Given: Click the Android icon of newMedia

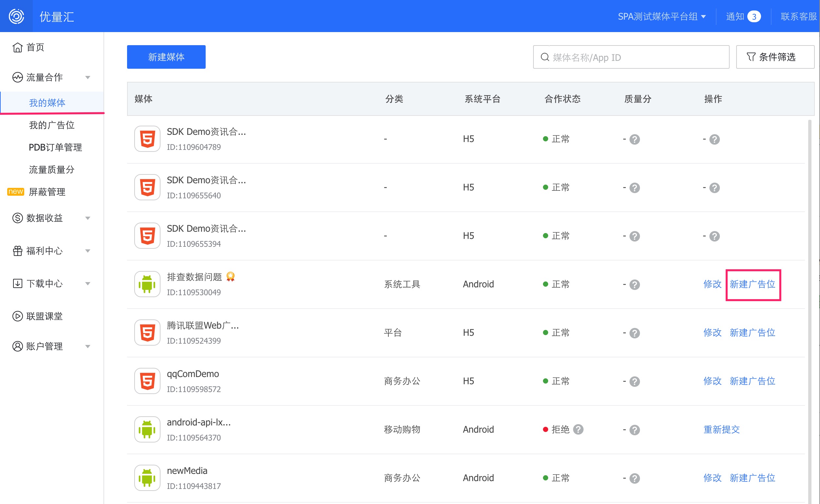Looking at the screenshot, I should click(x=147, y=478).
